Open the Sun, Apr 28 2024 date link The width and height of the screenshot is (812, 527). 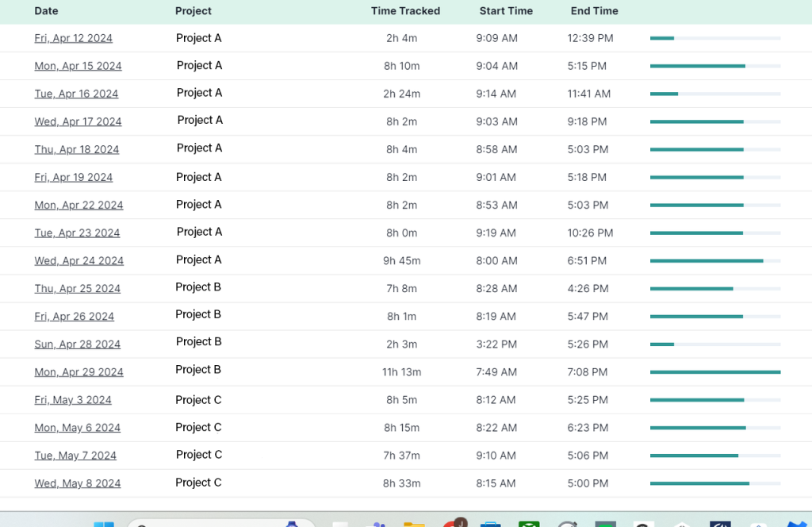[77, 344]
